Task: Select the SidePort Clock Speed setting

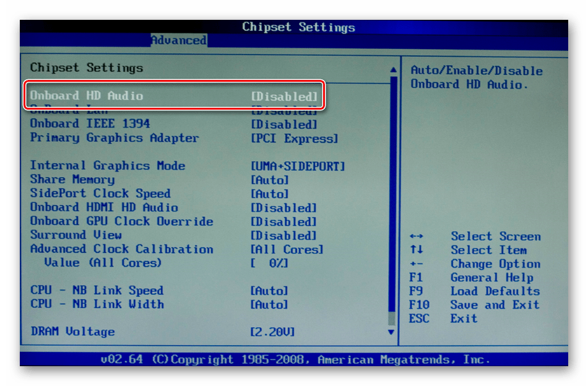Action: click(x=100, y=193)
